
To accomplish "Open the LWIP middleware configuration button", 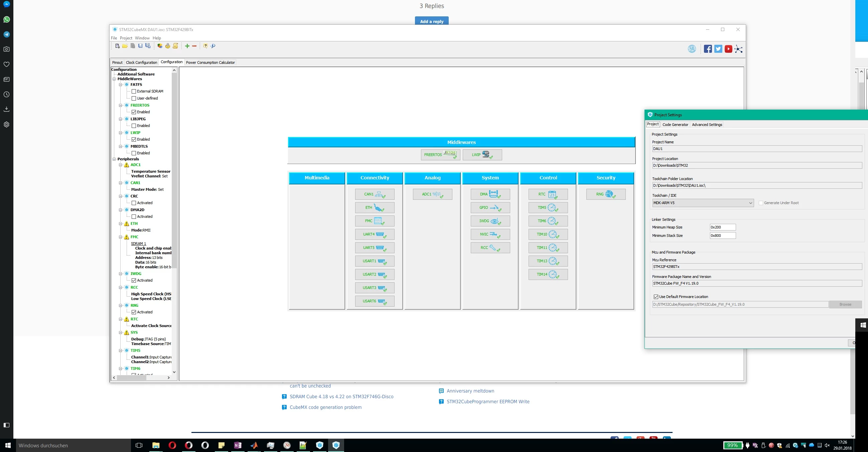I will [x=482, y=155].
